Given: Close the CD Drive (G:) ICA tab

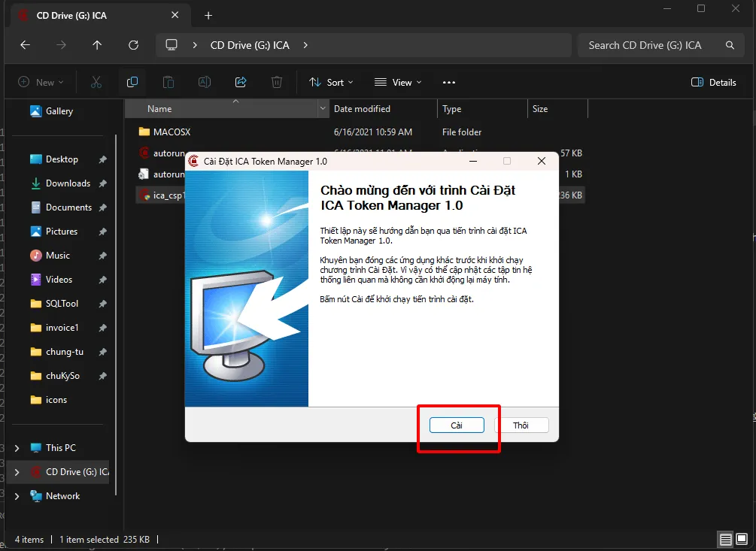Looking at the screenshot, I should (175, 15).
